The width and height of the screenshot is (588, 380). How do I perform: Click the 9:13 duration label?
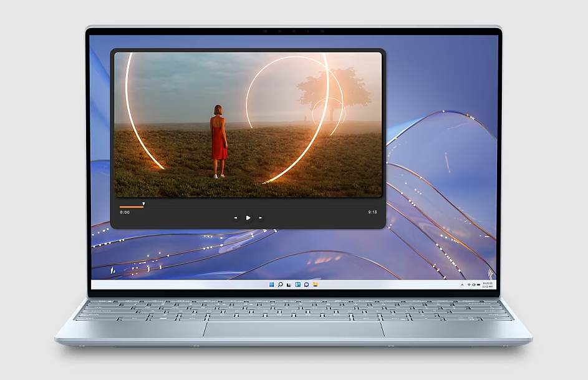pyautogui.click(x=372, y=212)
